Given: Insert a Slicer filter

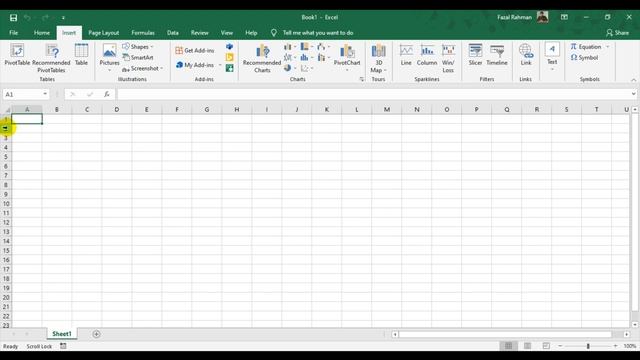Looking at the screenshot, I should [475, 55].
